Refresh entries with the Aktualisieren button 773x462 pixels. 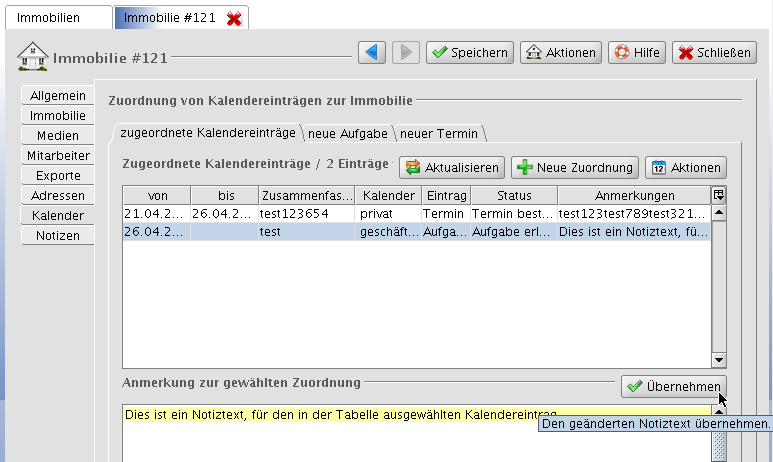pyautogui.click(x=451, y=168)
